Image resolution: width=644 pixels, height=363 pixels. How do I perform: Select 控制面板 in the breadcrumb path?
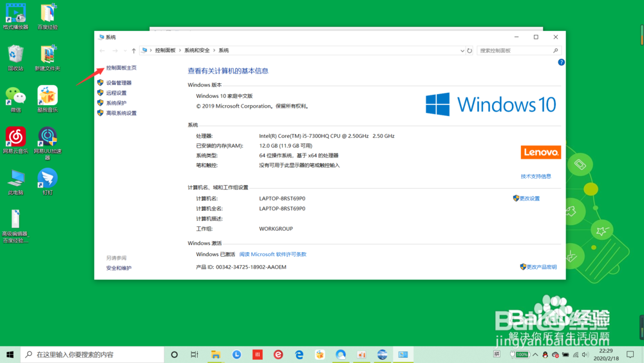click(x=165, y=50)
